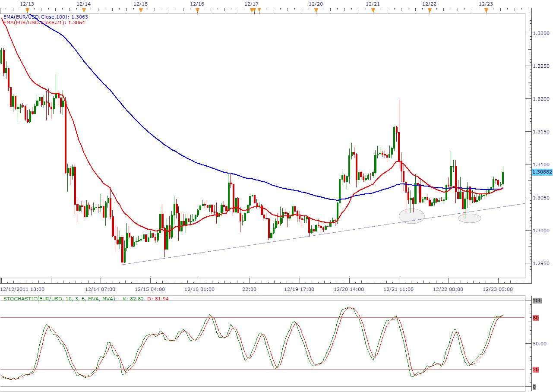Click the 1.3000 price axis label
This screenshot has height=392, width=556.
(541, 230)
